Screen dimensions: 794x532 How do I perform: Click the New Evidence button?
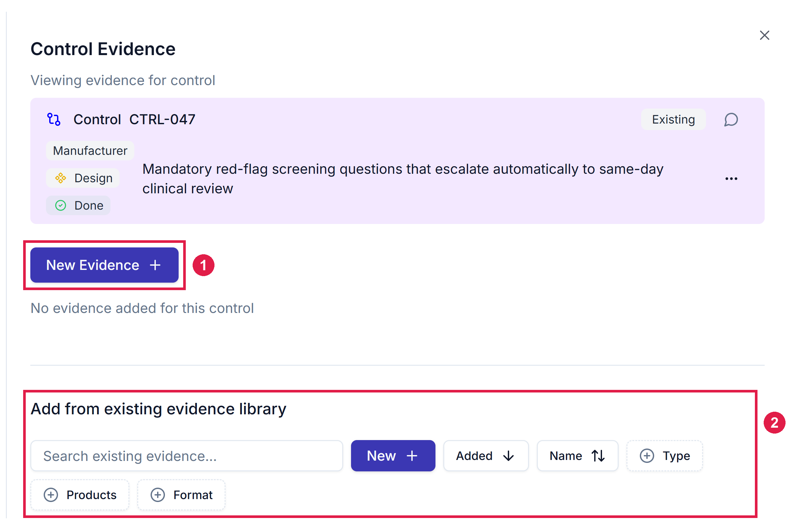pyautogui.click(x=104, y=265)
